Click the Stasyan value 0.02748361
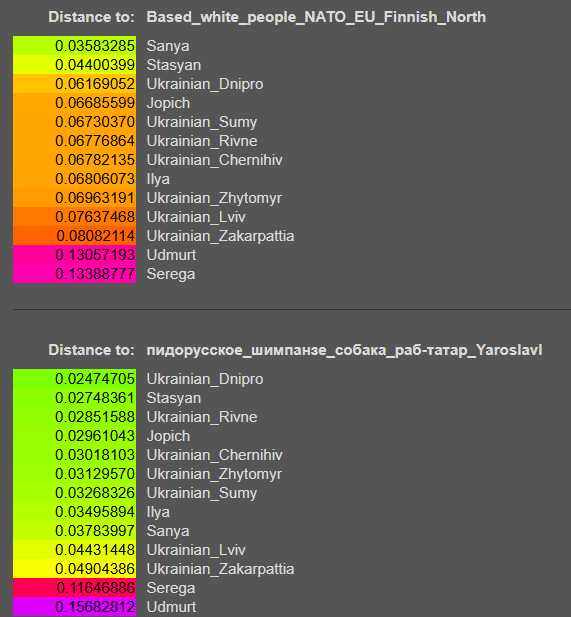Image resolution: width=571 pixels, height=617 pixels. (74, 397)
